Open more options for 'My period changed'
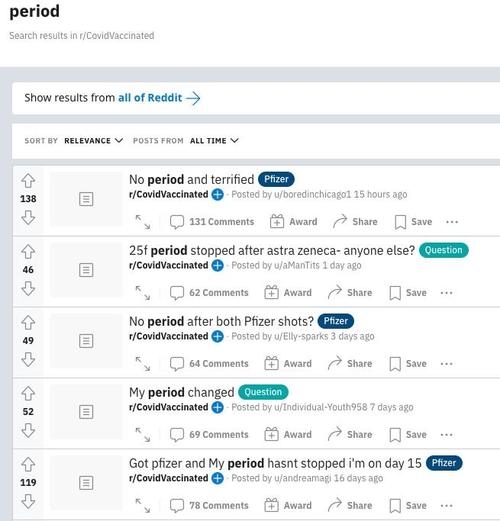Image resolution: width=500 pixels, height=521 pixels. pyautogui.click(x=447, y=435)
